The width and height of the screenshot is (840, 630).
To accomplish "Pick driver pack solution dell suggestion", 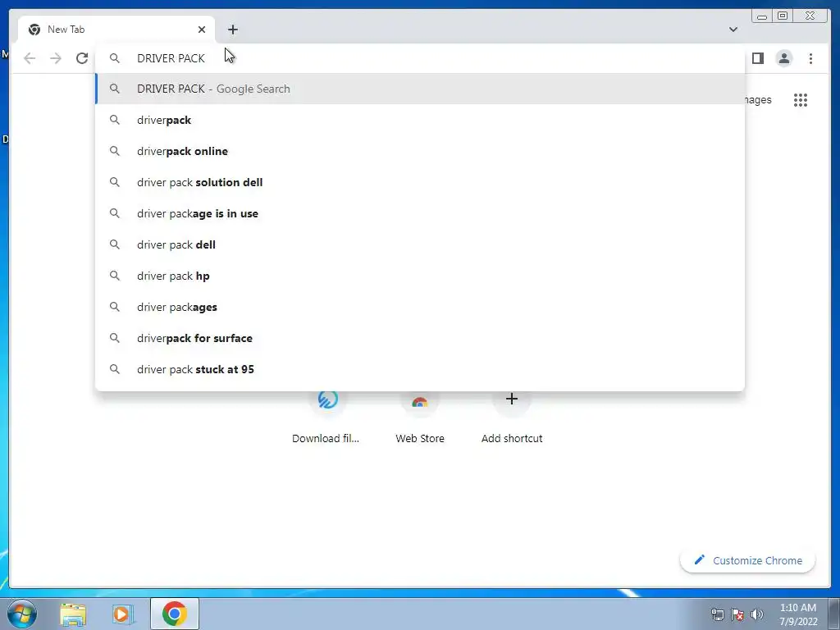I will pos(420,182).
